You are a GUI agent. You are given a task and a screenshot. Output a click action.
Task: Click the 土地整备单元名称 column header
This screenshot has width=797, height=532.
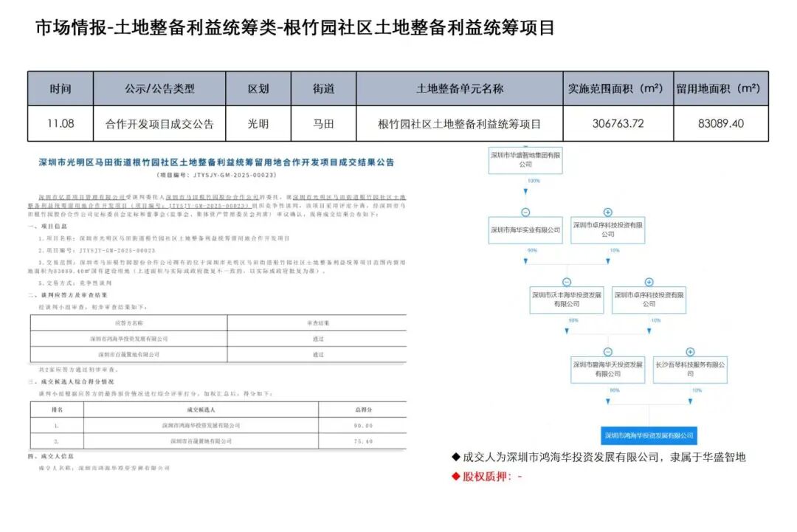point(459,89)
